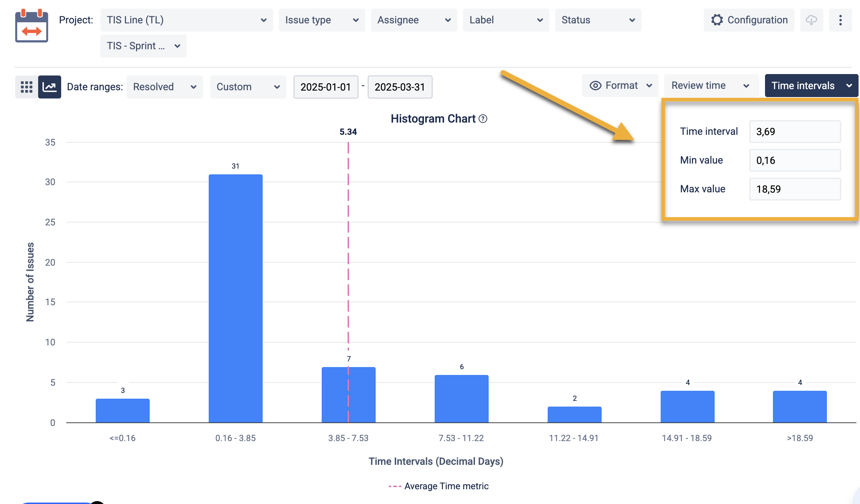Open the Time intervals menu
The width and height of the screenshot is (860, 504).
pyautogui.click(x=811, y=86)
